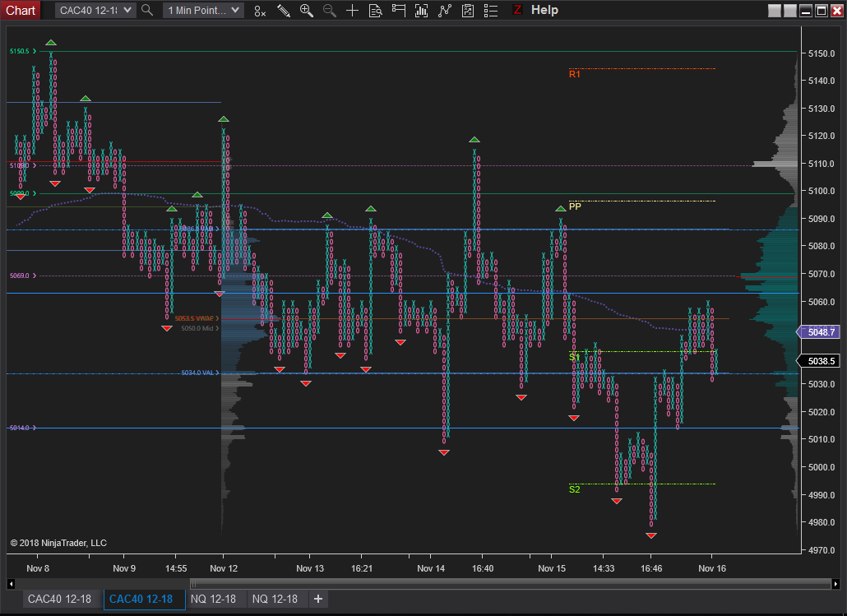Open the Chart Trader icon
The height and width of the screenshot is (616, 847).
pyautogui.click(x=399, y=11)
